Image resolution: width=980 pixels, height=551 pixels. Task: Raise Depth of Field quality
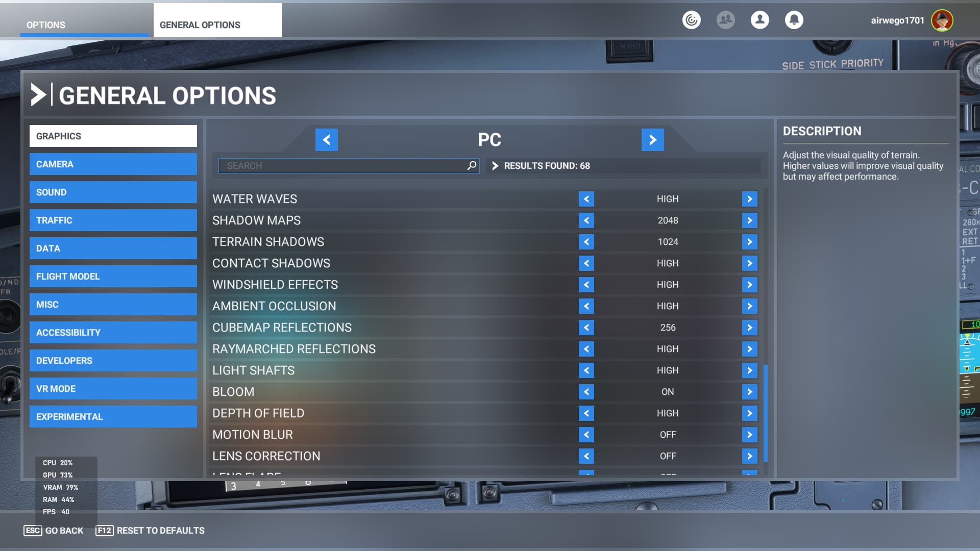(750, 413)
